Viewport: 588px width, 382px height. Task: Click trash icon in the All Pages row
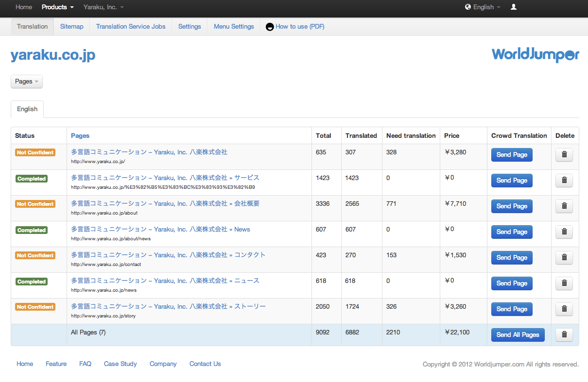coord(564,335)
